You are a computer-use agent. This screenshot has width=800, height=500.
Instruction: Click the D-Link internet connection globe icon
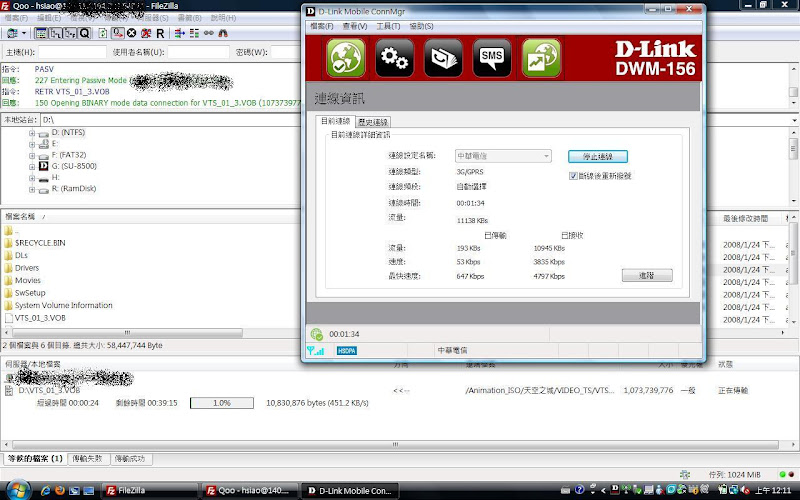click(x=346, y=58)
